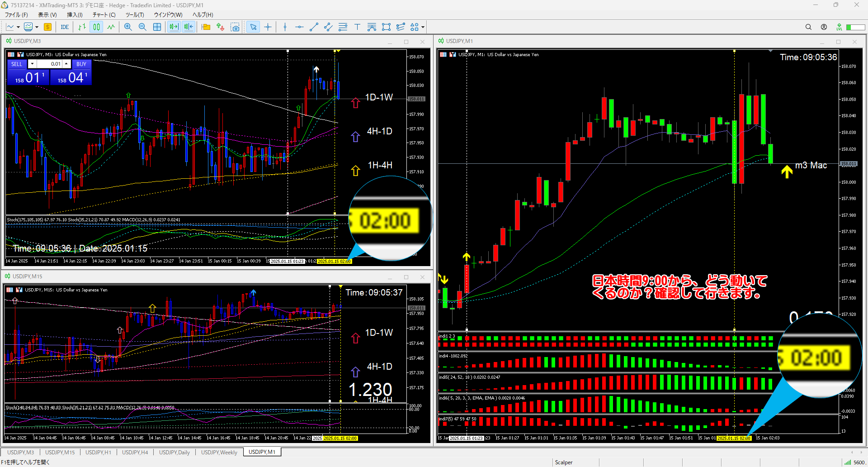Screen dimensions: 868x467
Task: Expand the objects shapes dropdown arrow
Action: point(423,27)
